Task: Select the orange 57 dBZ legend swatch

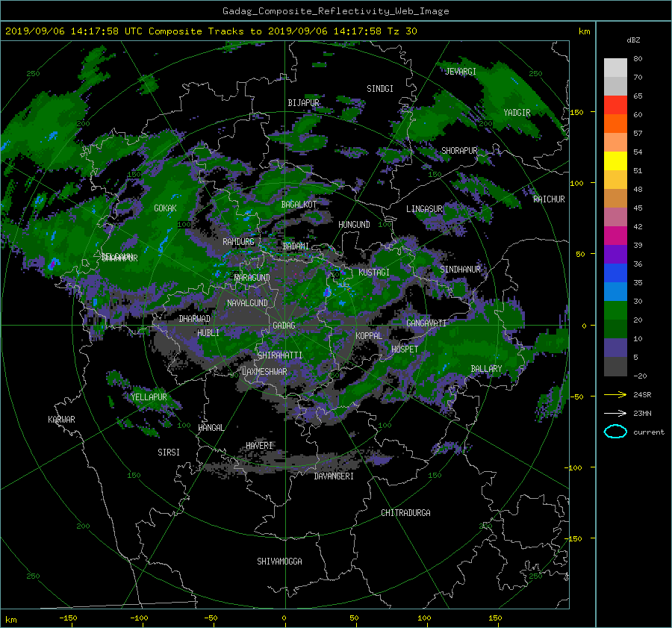Action: coord(615,124)
